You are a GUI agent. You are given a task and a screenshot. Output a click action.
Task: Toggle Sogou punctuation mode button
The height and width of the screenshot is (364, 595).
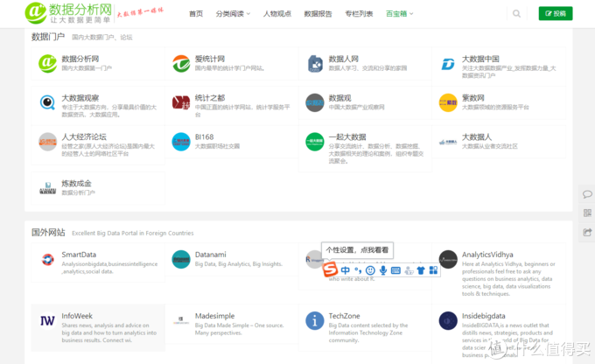[x=358, y=270]
